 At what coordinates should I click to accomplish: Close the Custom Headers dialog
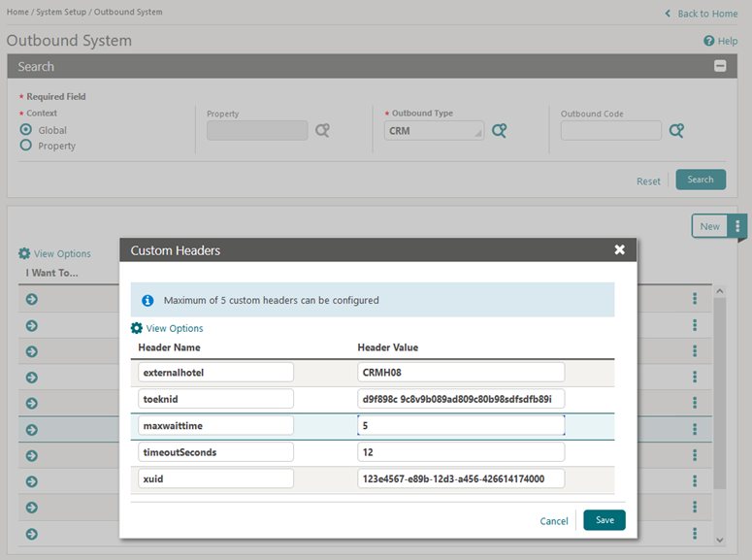click(619, 249)
